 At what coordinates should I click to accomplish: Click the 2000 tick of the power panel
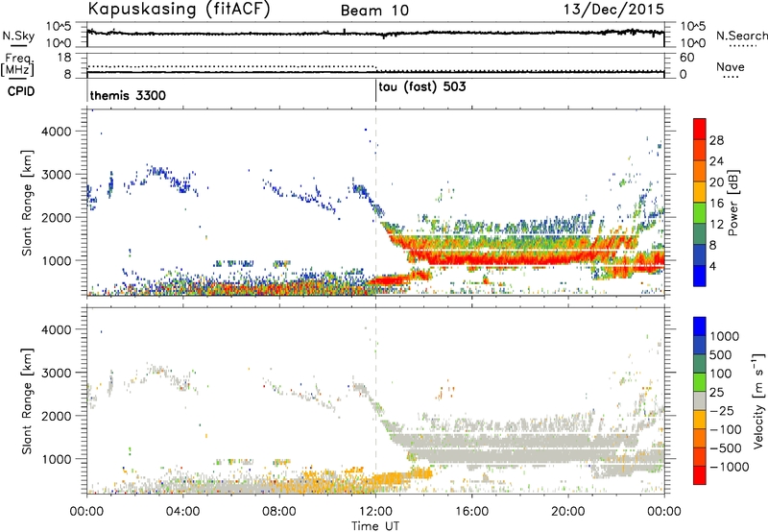click(56, 217)
